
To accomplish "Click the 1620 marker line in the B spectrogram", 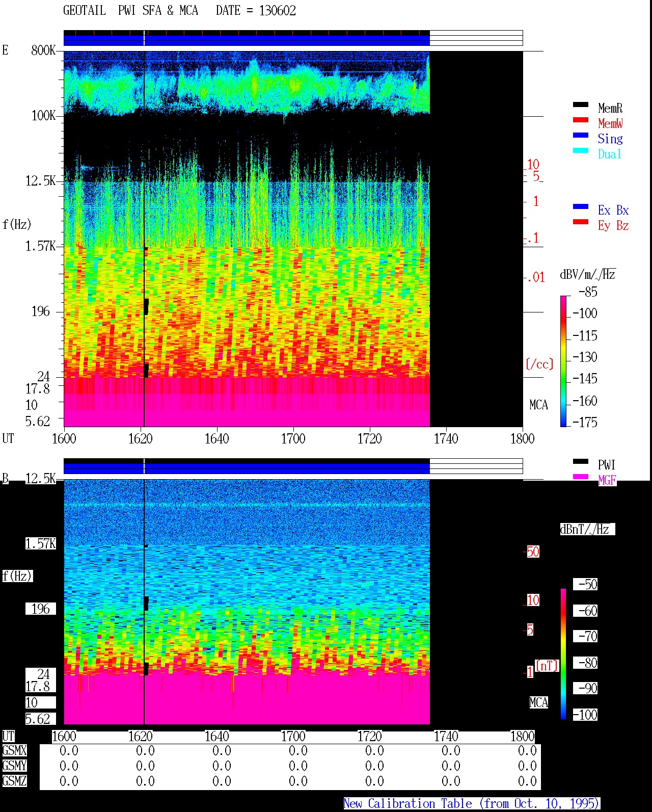I will [x=144, y=601].
